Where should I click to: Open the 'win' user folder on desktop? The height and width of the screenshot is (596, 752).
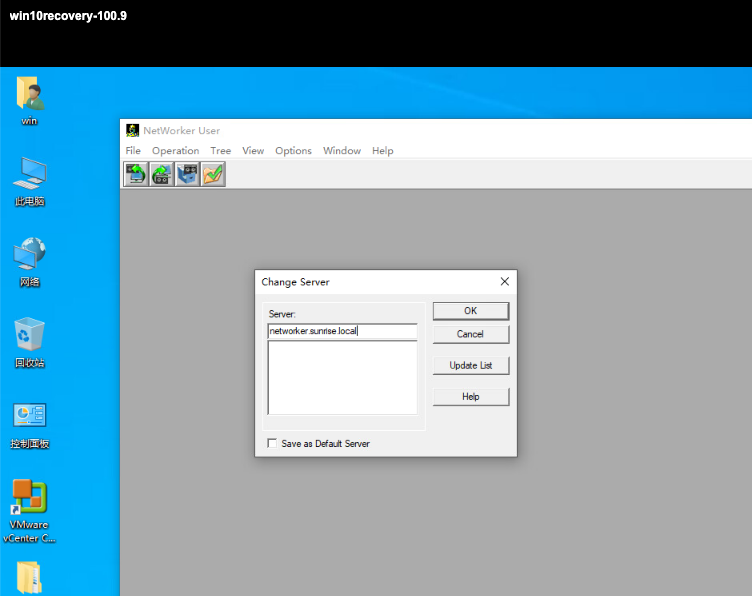(30, 100)
